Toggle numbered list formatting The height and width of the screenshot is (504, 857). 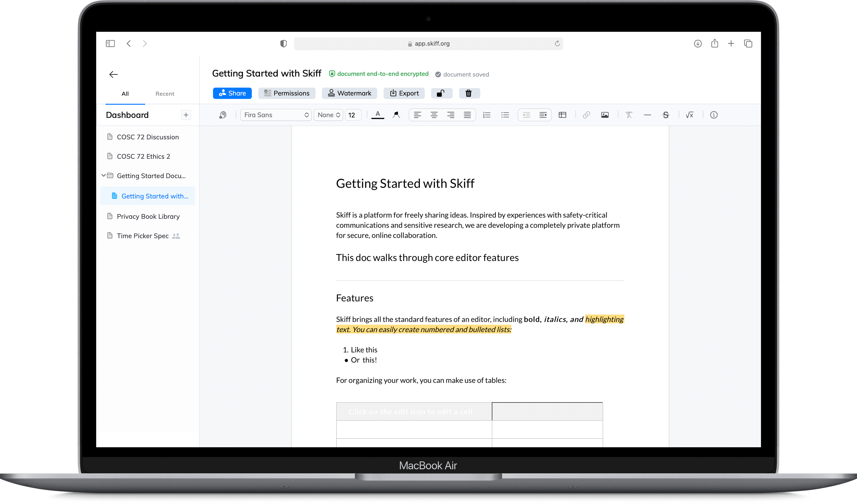(x=487, y=115)
